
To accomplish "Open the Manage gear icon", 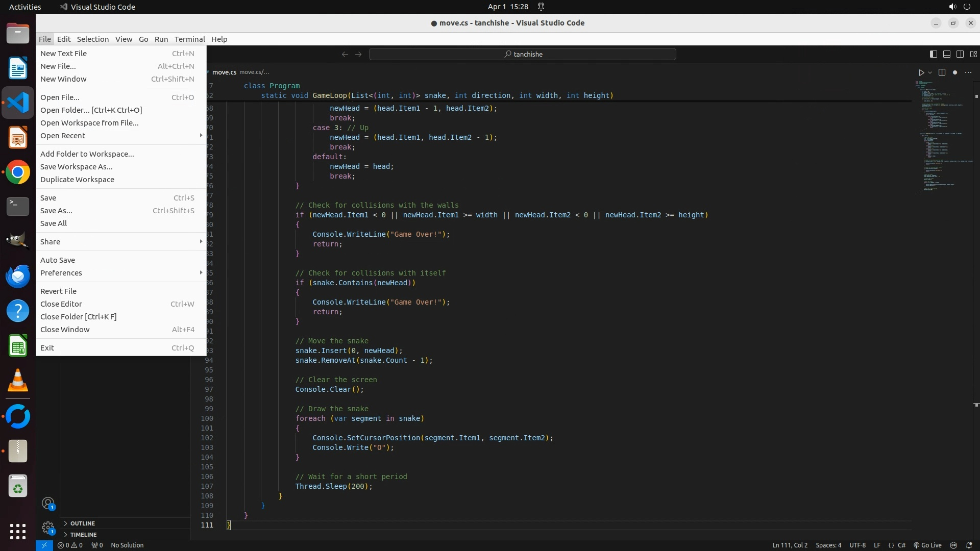I will click(48, 528).
